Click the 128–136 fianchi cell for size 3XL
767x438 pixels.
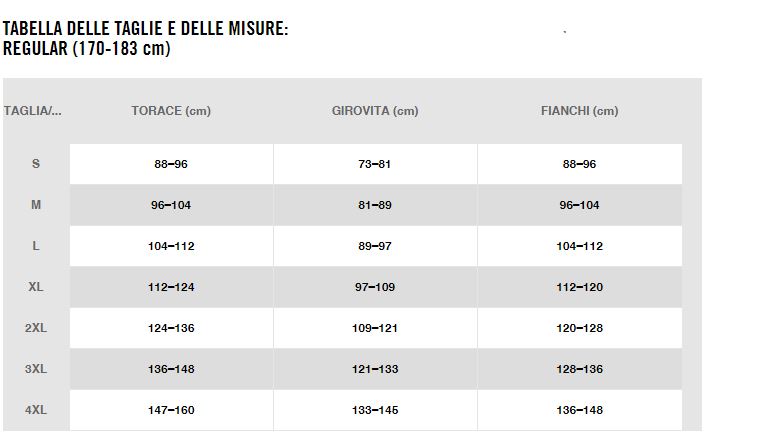click(x=579, y=369)
